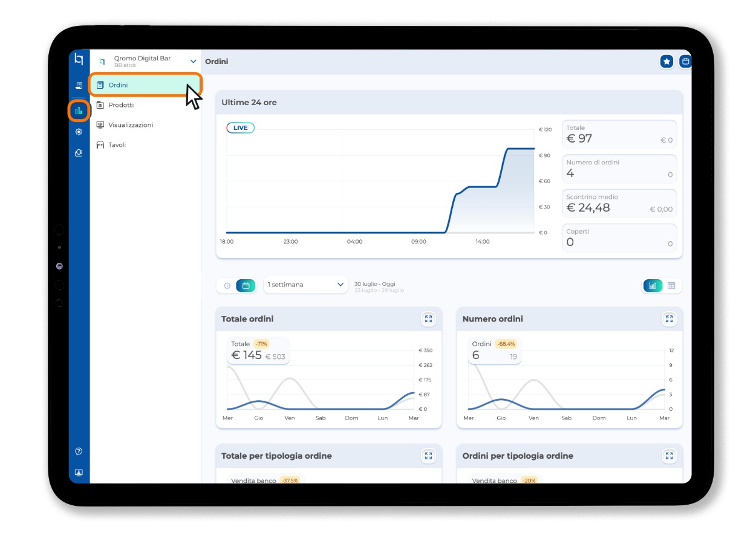Click the LIVE badge on the chart
The image size is (756, 556).
tap(241, 128)
